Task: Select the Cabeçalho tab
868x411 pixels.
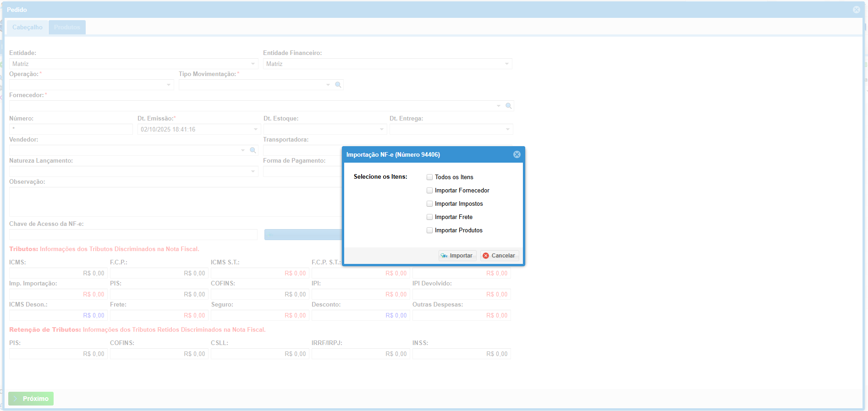Action: tap(27, 27)
